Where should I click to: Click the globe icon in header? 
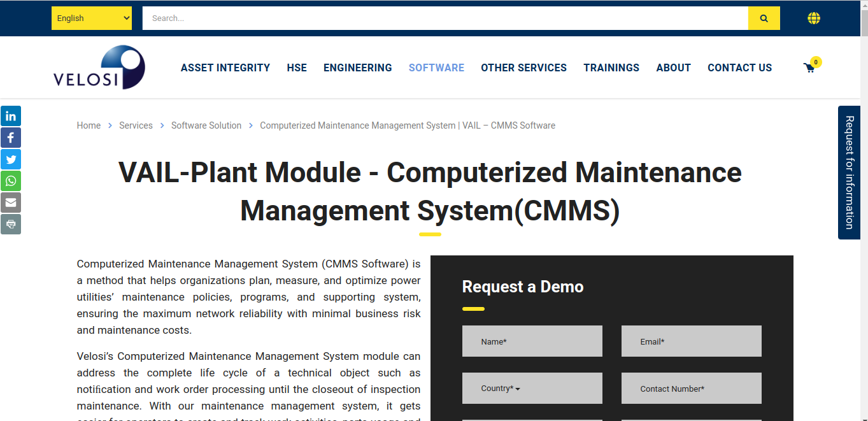tap(814, 18)
